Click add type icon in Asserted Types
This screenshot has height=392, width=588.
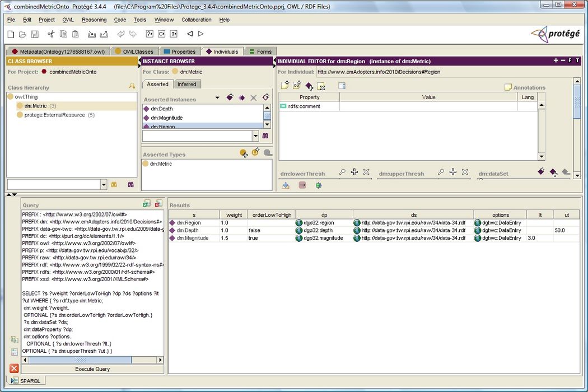click(x=243, y=153)
